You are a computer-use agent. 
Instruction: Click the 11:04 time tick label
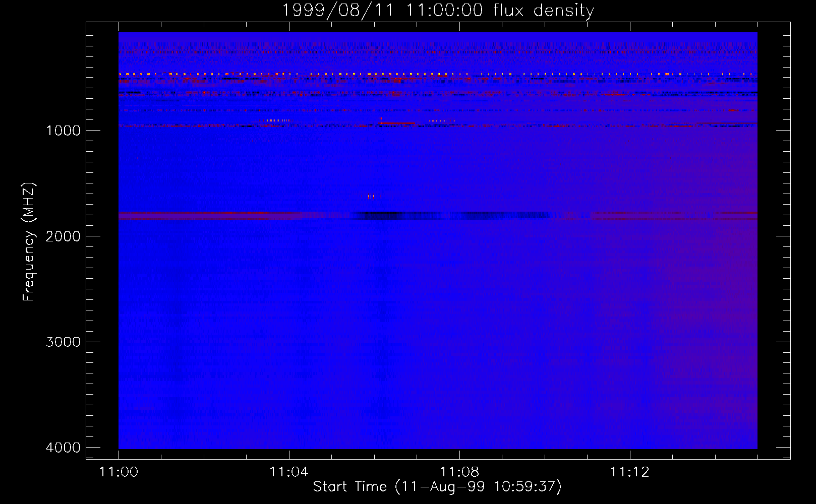(289, 472)
